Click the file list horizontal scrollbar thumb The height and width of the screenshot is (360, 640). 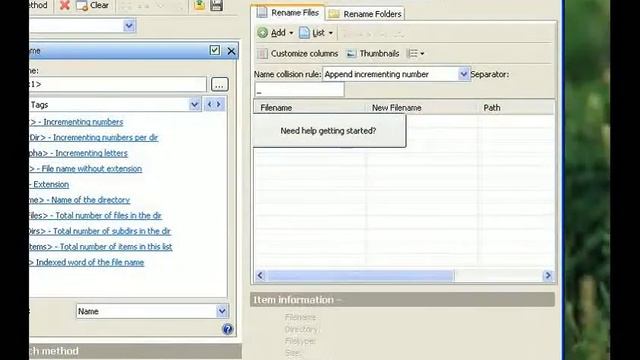360,276
